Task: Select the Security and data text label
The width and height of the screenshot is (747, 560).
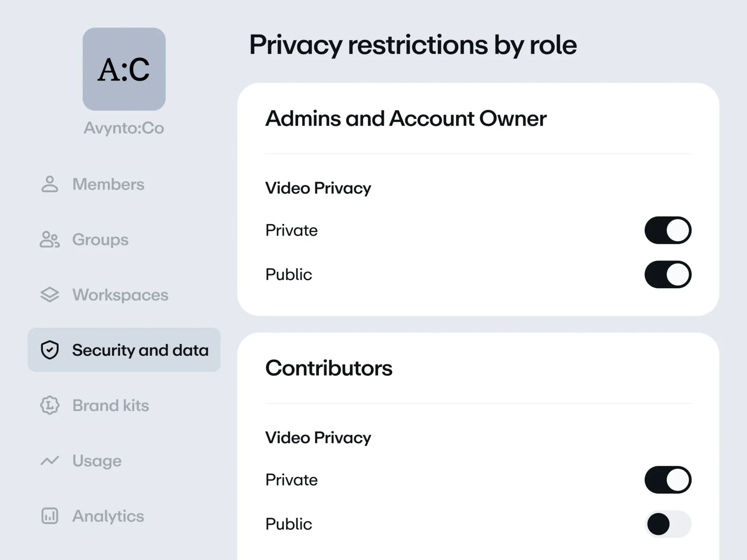Action: pyautogui.click(x=140, y=350)
